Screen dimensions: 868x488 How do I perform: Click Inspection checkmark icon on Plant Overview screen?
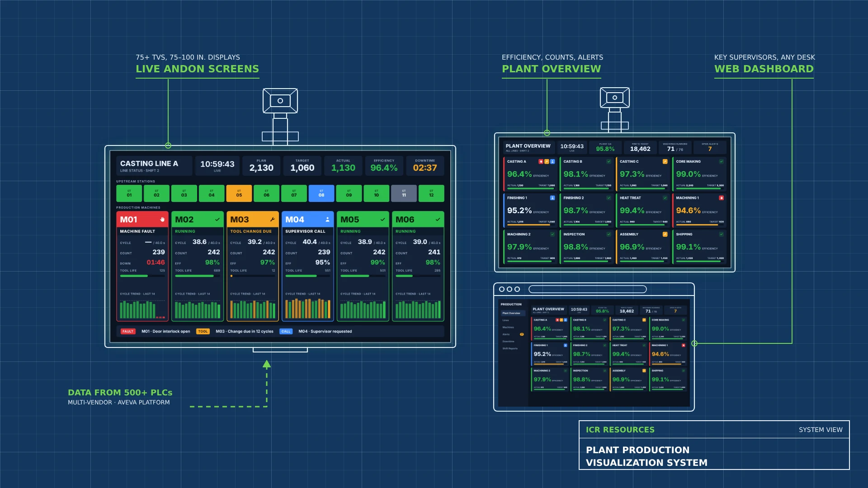tap(609, 234)
